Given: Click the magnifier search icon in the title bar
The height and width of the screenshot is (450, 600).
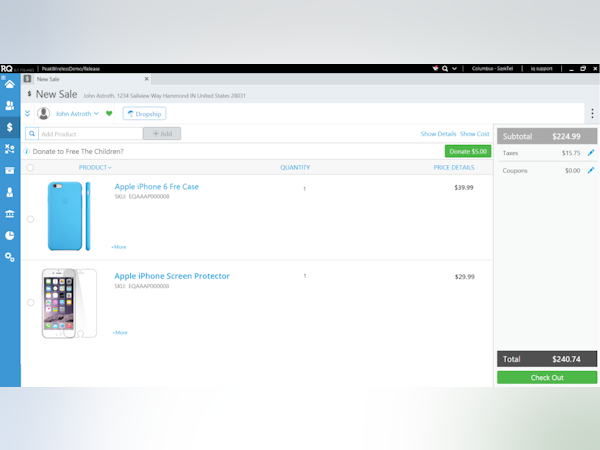Looking at the screenshot, I should coord(445,68).
